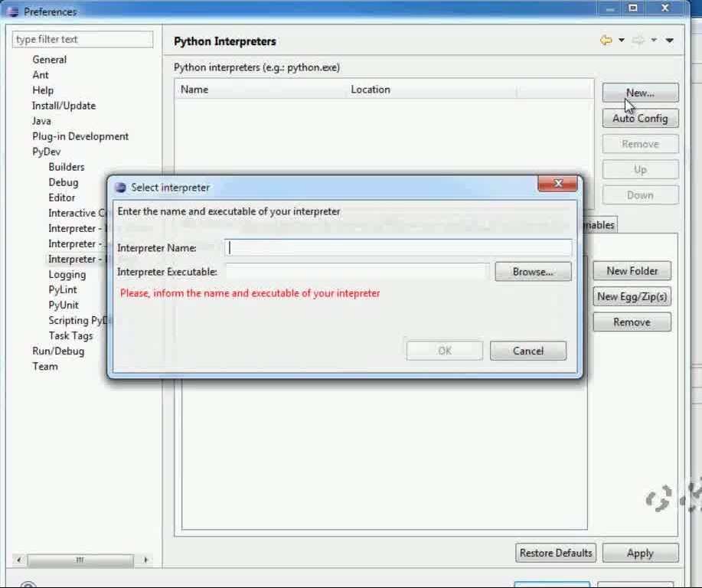The width and height of the screenshot is (702, 588).
Task: Select Plug-in Development in preferences tree
Action: [x=80, y=136]
